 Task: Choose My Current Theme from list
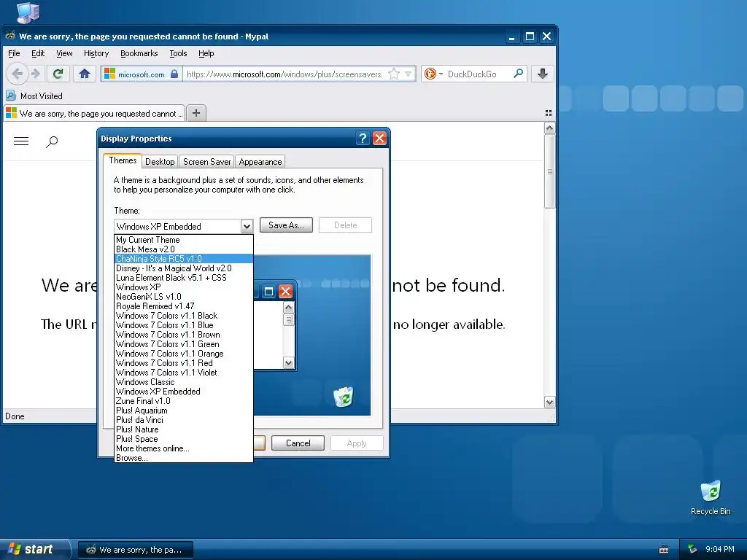pos(183,239)
